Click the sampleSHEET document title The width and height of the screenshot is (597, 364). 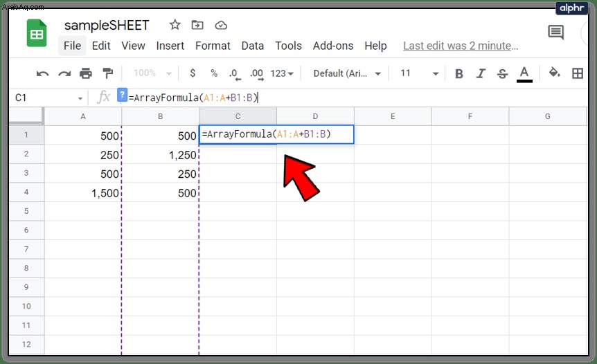(x=107, y=26)
